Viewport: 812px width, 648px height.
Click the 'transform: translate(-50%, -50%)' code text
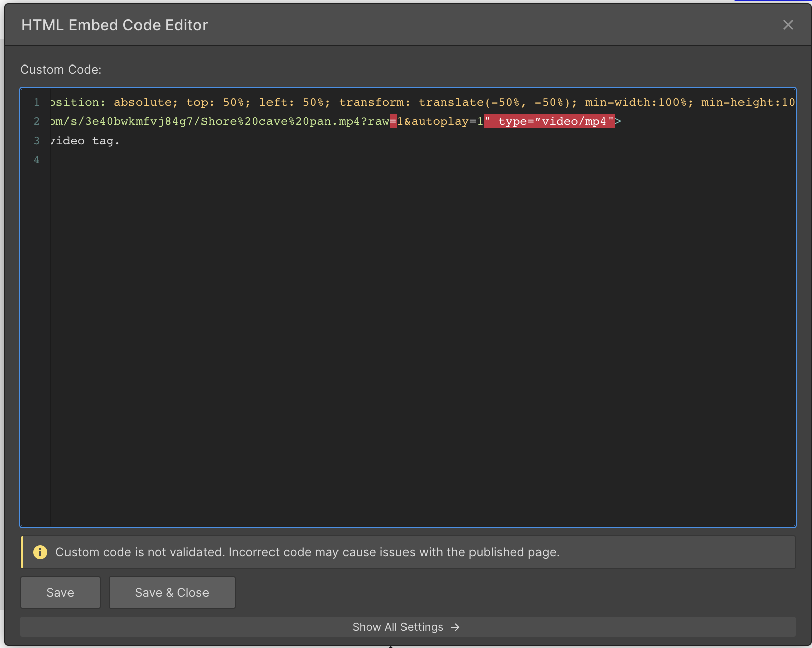coord(458,102)
